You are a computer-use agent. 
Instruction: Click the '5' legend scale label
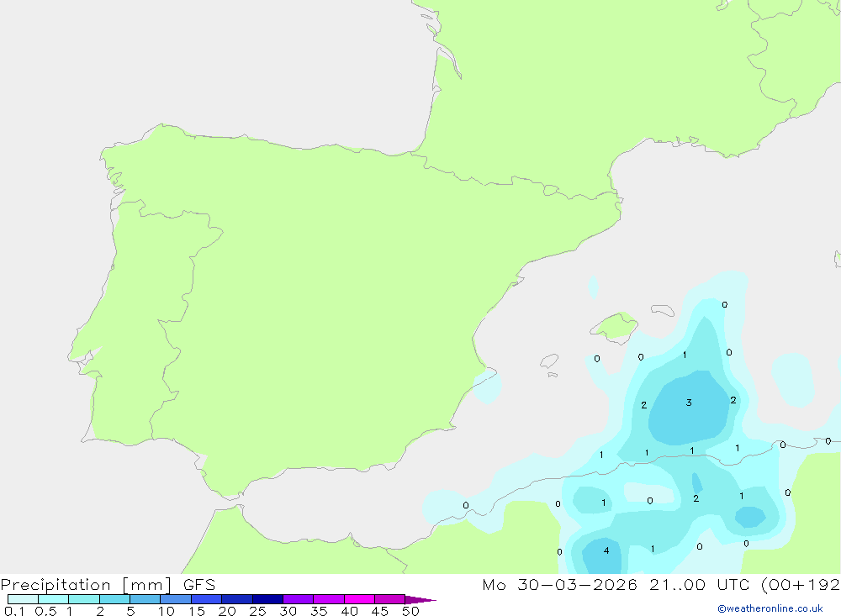coord(130,611)
